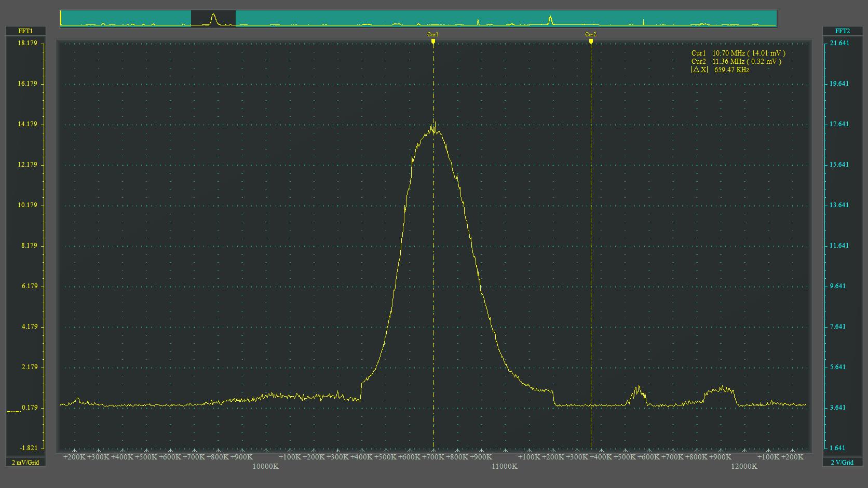Screen dimensions: 868x488
Task: Click the 10.179 value on FFT1 axis
Action: coord(28,205)
